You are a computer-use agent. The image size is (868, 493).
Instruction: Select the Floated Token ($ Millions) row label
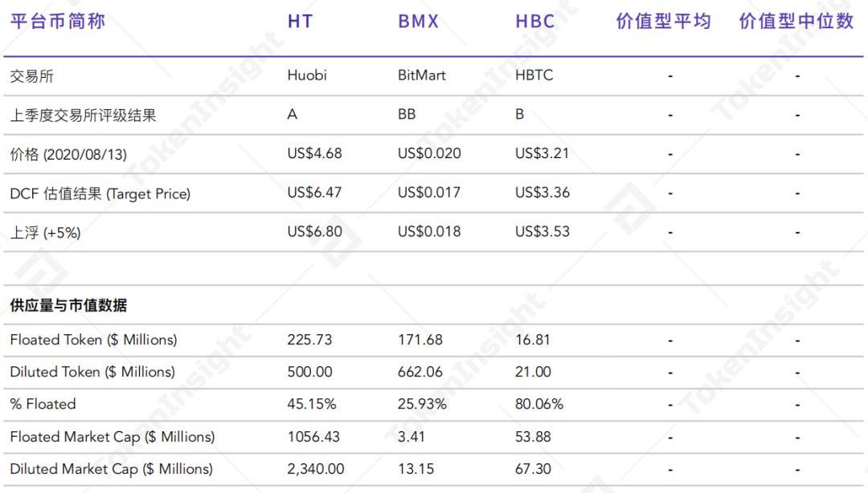pyautogui.click(x=93, y=340)
